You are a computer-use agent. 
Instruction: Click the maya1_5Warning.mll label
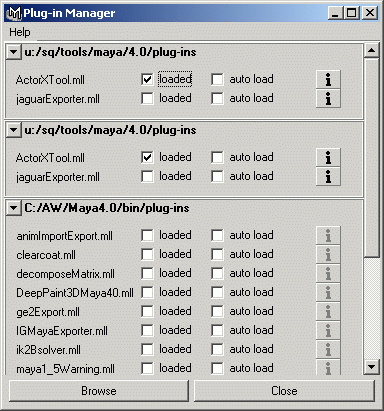click(x=65, y=369)
